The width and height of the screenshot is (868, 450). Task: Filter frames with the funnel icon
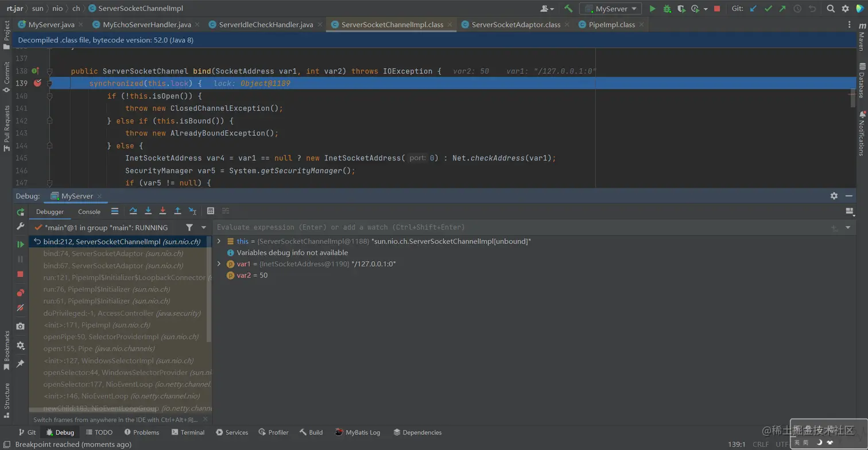click(189, 228)
